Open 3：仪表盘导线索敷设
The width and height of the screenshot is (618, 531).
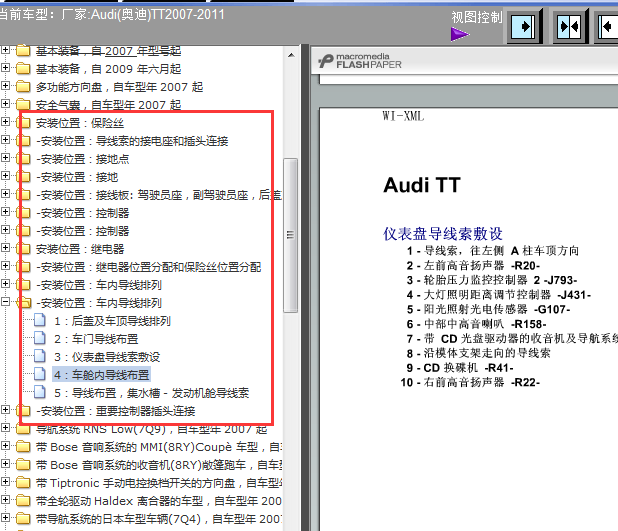coord(107,357)
